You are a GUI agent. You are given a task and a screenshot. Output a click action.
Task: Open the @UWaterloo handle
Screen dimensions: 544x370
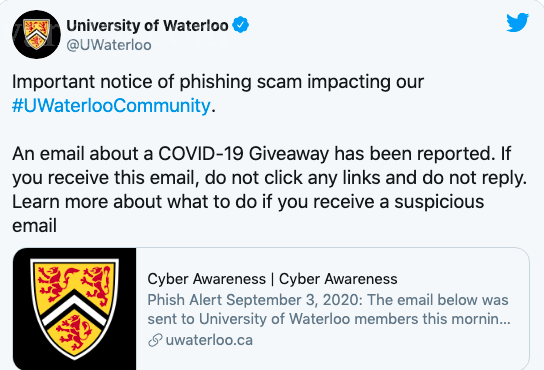pyautogui.click(x=109, y=45)
